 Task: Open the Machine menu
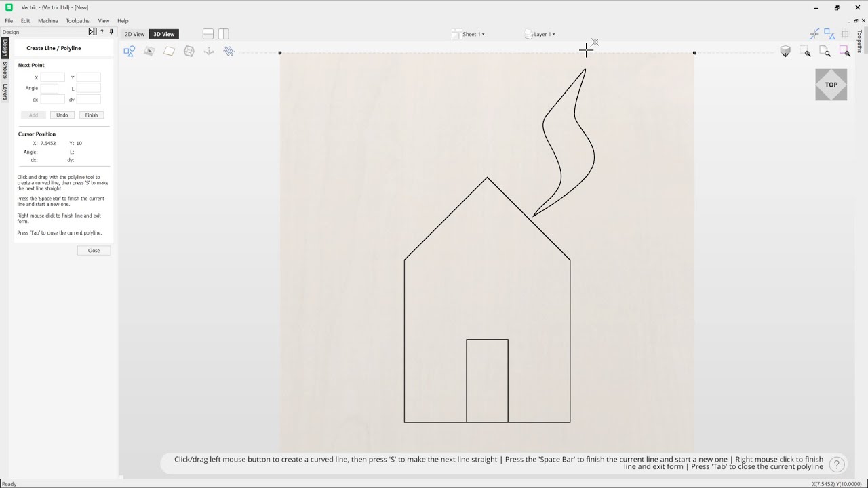(48, 21)
